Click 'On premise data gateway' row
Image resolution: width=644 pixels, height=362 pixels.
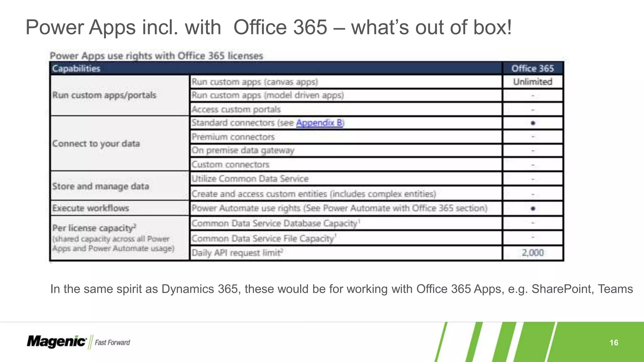pyautogui.click(x=346, y=150)
